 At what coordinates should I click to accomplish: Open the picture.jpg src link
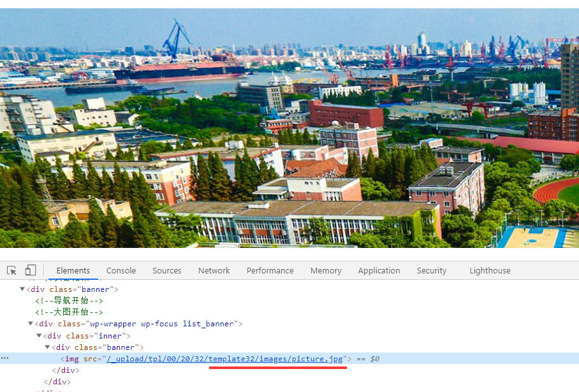224,359
